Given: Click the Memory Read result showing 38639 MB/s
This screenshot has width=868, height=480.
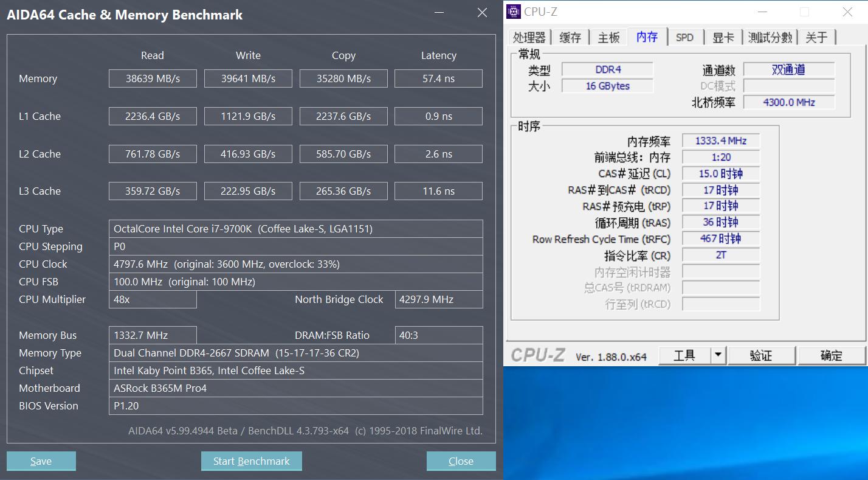Looking at the screenshot, I should 152,78.
